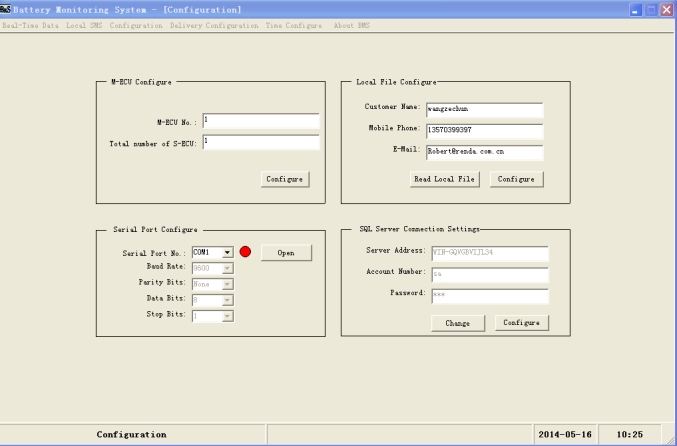
Task: Open the Local SMS menu
Action: coord(85,24)
